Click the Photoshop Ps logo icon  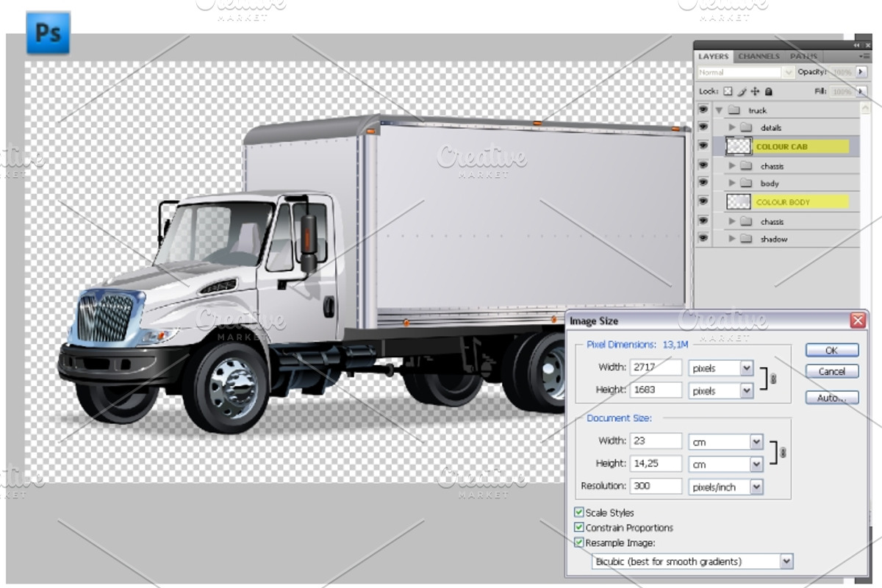[48, 33]
